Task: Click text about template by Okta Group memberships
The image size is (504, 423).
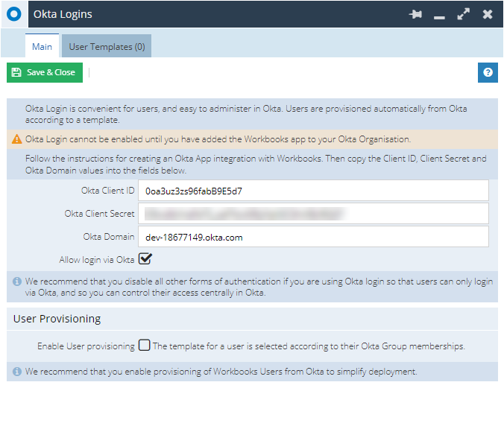Action: pos(309,346)
